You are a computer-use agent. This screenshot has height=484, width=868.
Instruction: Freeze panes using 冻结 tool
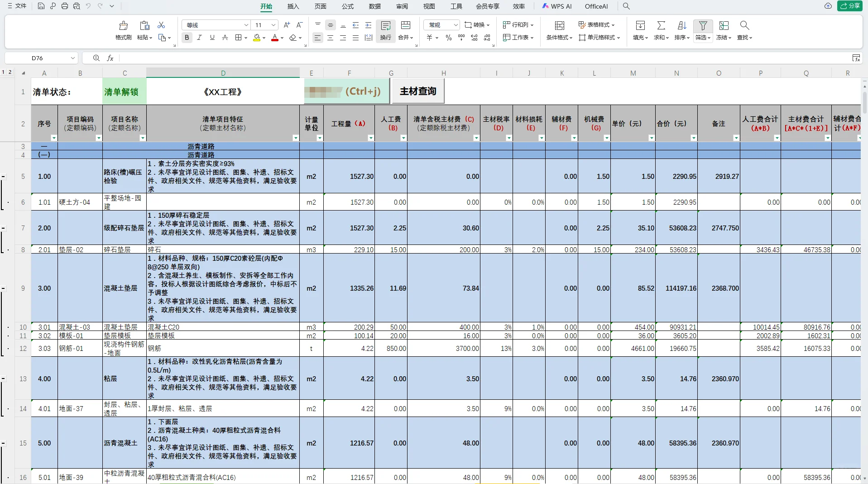click(723, 31)
